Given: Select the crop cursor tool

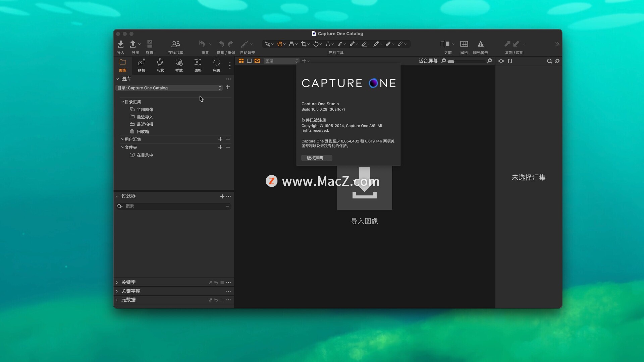Looking at the screenshot, I should click(x=304, y=44).
